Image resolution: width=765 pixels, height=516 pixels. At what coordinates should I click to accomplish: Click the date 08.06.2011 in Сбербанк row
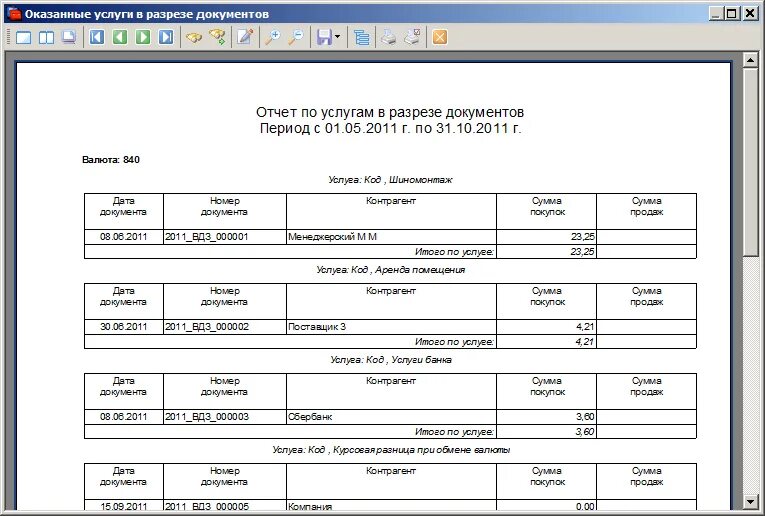(123, 417)
